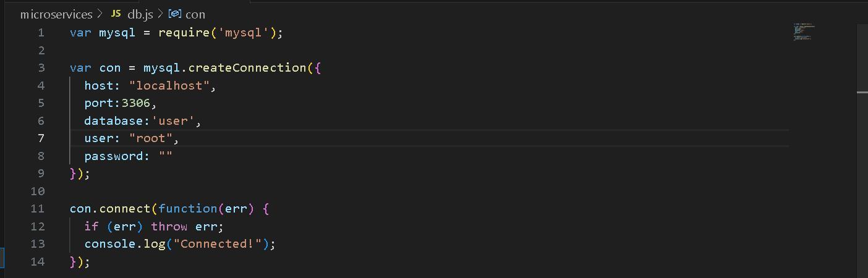Click the JS file icon in breadcrumbs
The width and height of the screenshot is (868, 278).
click(x=116, y=14)
